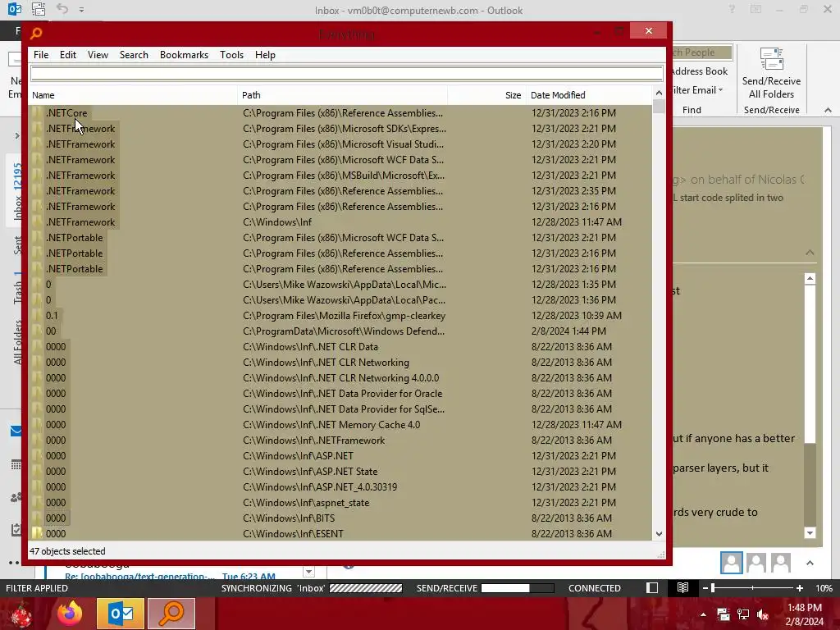Switch to Reading view in Outlook status bar

(x=682, y=588)
